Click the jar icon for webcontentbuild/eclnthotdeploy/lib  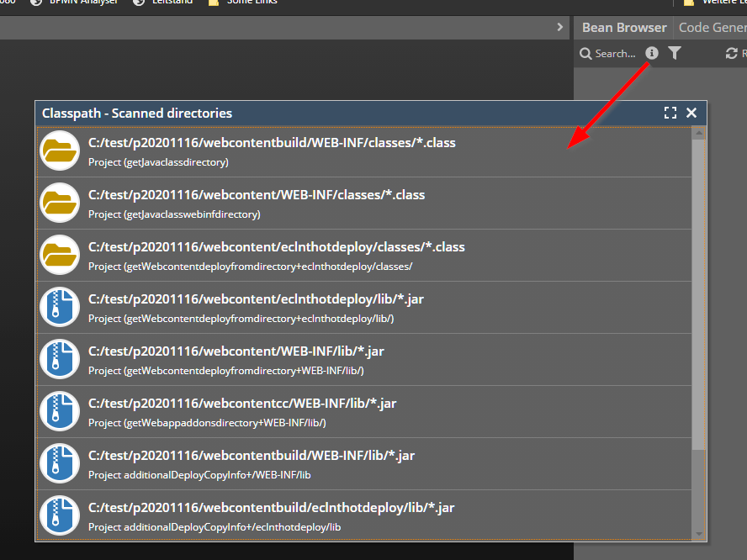coord(60,516)
